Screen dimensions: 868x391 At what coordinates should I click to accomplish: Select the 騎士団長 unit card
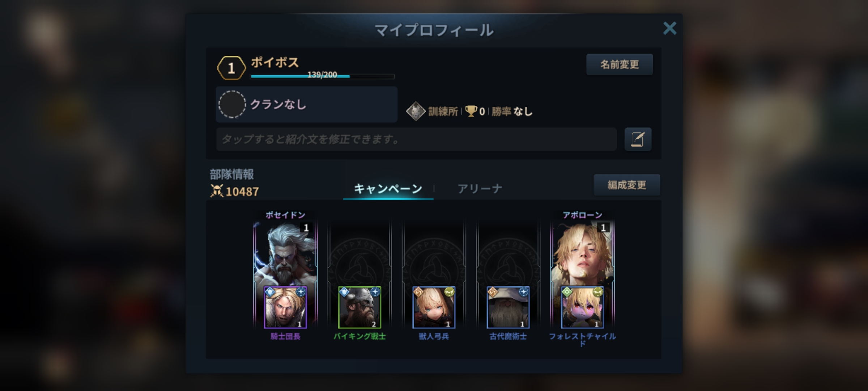coord(285,307)
